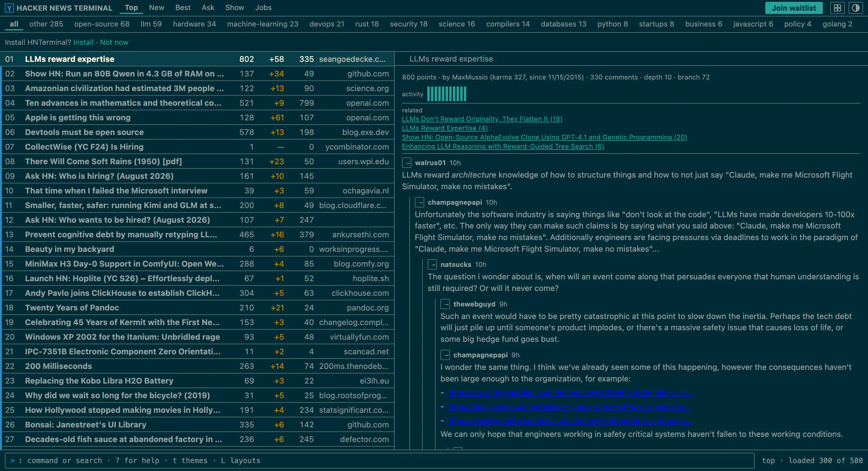Image resolution: width=868 pixels, height=471 pixels.
Task: Open the Ask tab
Action: (208, 8)
